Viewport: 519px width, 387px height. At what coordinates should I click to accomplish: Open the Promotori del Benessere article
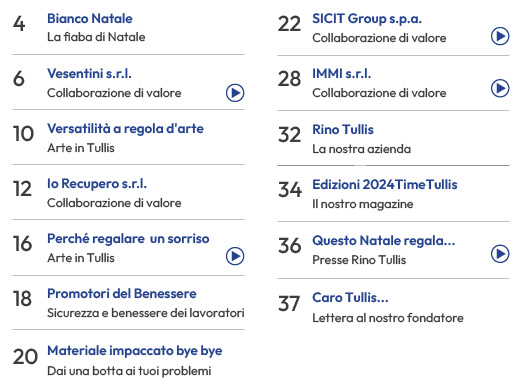pos(122,294)
